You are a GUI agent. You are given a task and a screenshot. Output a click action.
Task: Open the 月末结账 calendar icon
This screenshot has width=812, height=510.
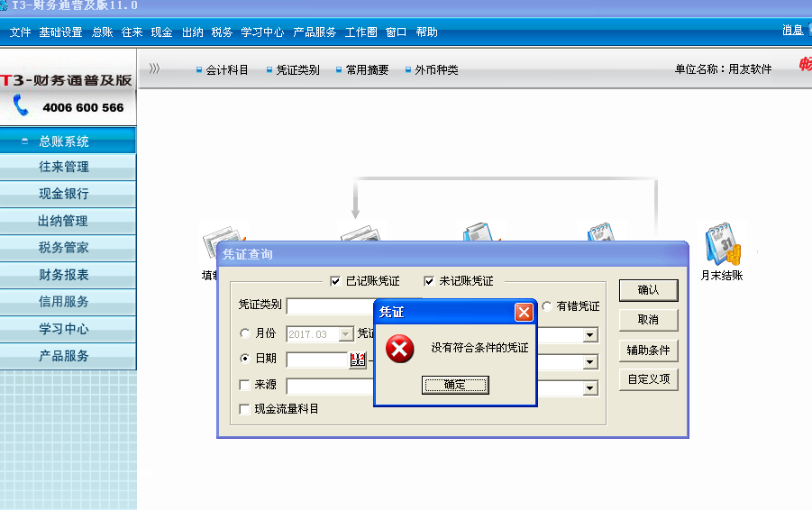[723, 244]
